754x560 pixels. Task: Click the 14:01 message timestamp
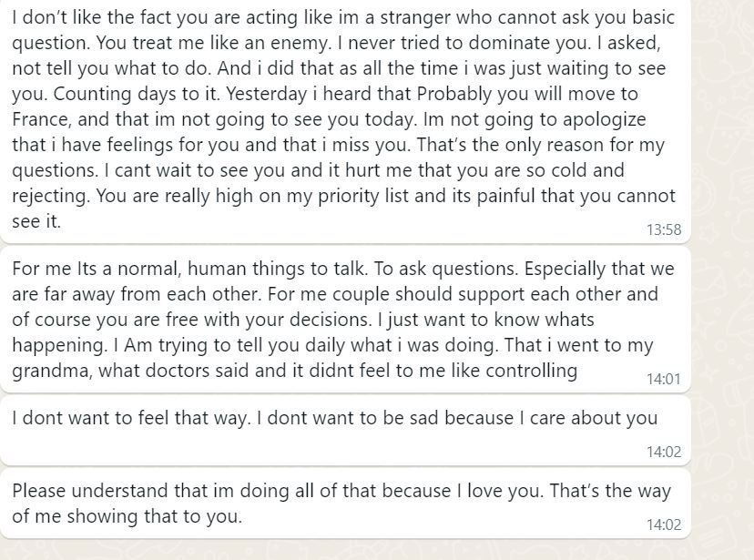click(664, 379)
